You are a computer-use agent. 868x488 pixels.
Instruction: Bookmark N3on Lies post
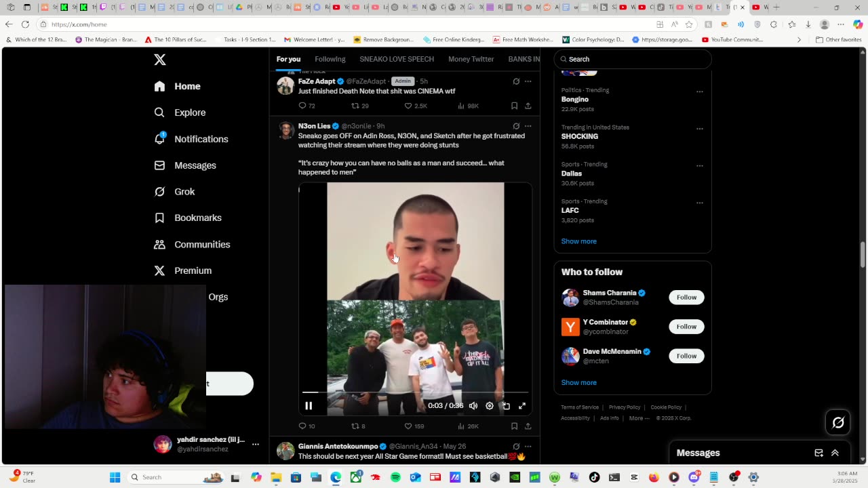click(514, 426)
